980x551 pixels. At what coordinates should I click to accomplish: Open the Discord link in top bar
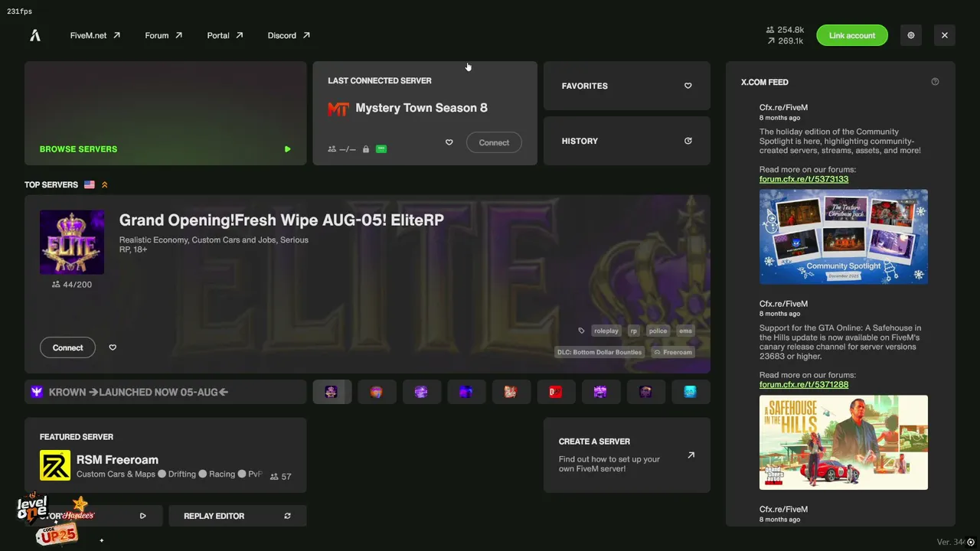(x=289, y=35)
